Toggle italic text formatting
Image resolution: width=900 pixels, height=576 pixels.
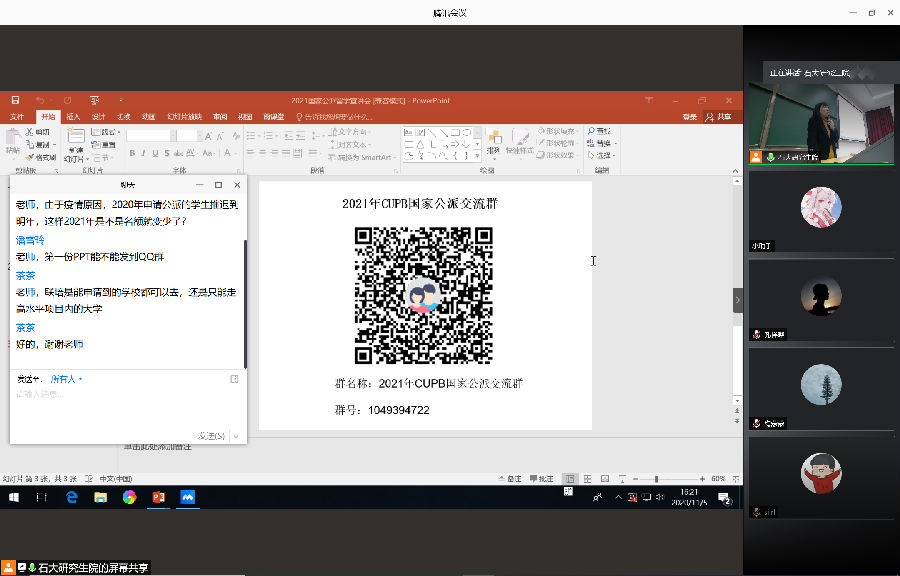(143, 153)
